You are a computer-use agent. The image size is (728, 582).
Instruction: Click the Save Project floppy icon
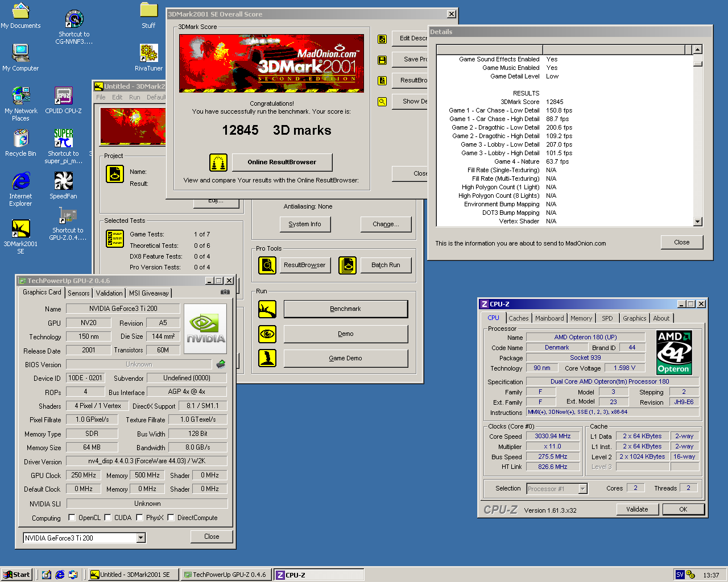[382, 60]
